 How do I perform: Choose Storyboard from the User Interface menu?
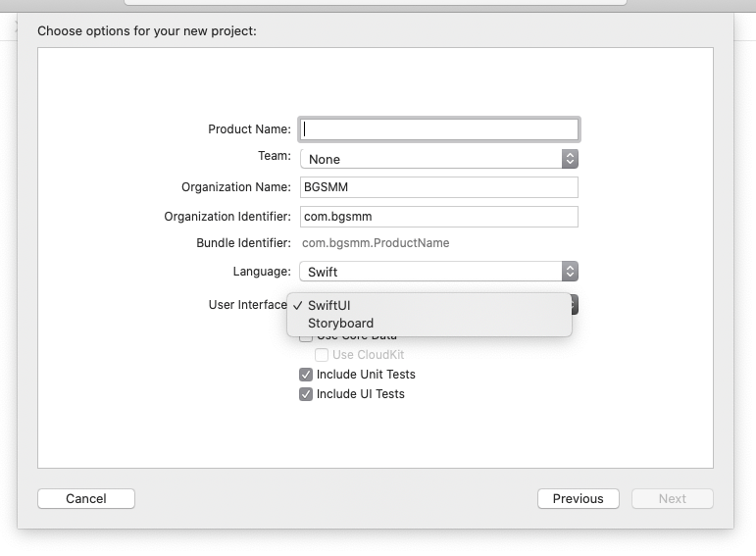pyautogui.click(x=340, y=323)
